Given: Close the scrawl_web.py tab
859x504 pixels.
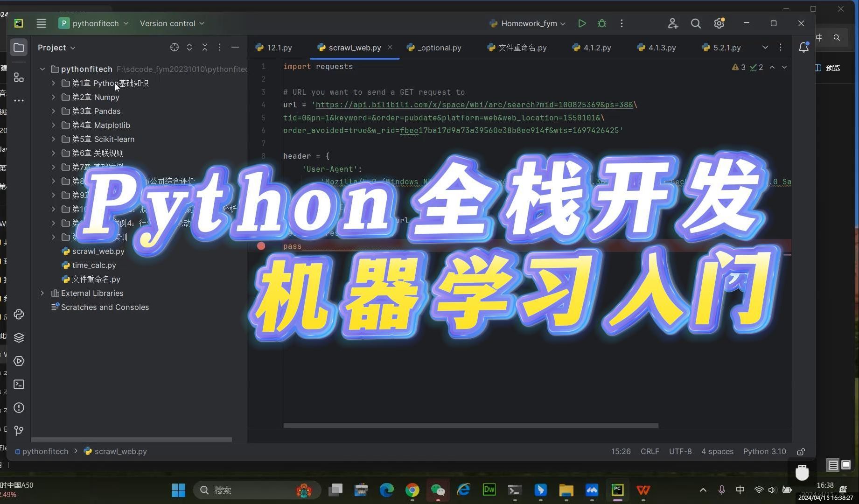Looking at the screenshot, I should [390, 47].
